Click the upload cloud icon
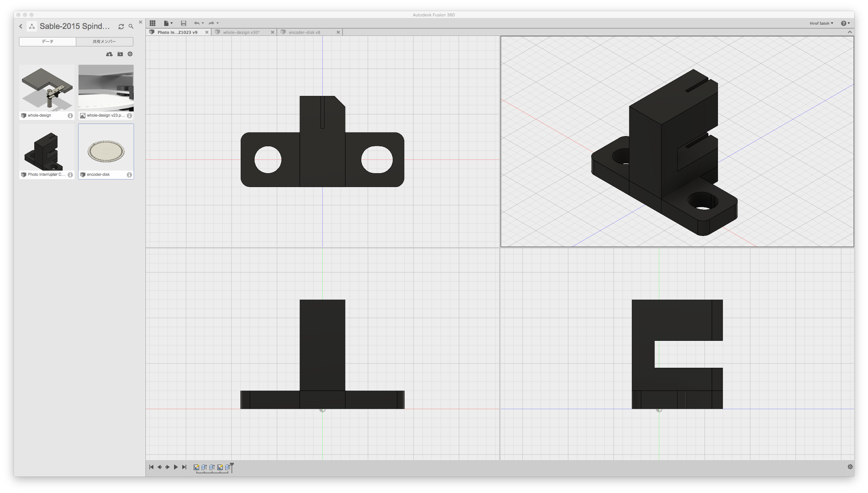868x493 pixels. coord(109,54)
